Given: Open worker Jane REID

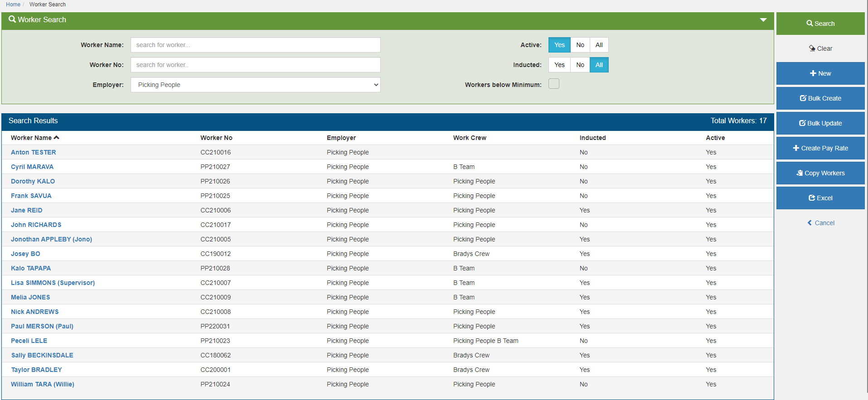Looking at the screenshot, I should [27, 210].
